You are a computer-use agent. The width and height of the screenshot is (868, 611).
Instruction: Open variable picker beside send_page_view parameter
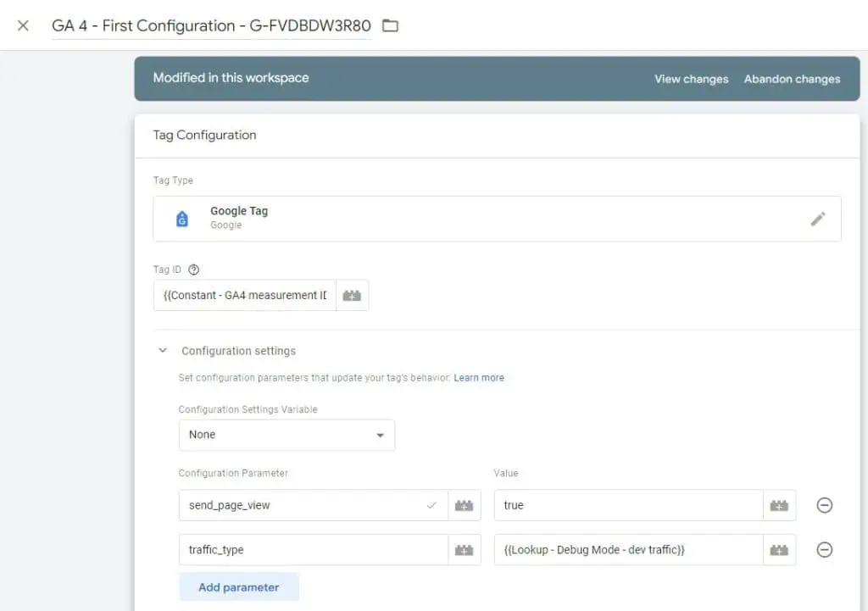coord(464,505)
